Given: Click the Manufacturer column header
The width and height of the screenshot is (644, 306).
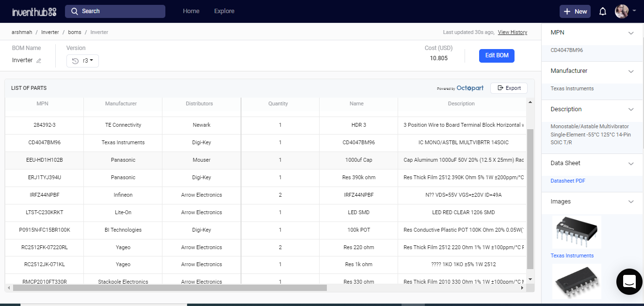Looking at the screenshot, I should coord(121,103).
